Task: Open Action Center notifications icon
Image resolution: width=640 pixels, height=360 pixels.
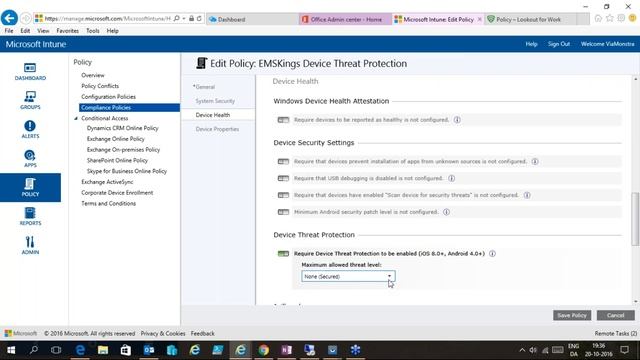Action: [x=624, y=350]
